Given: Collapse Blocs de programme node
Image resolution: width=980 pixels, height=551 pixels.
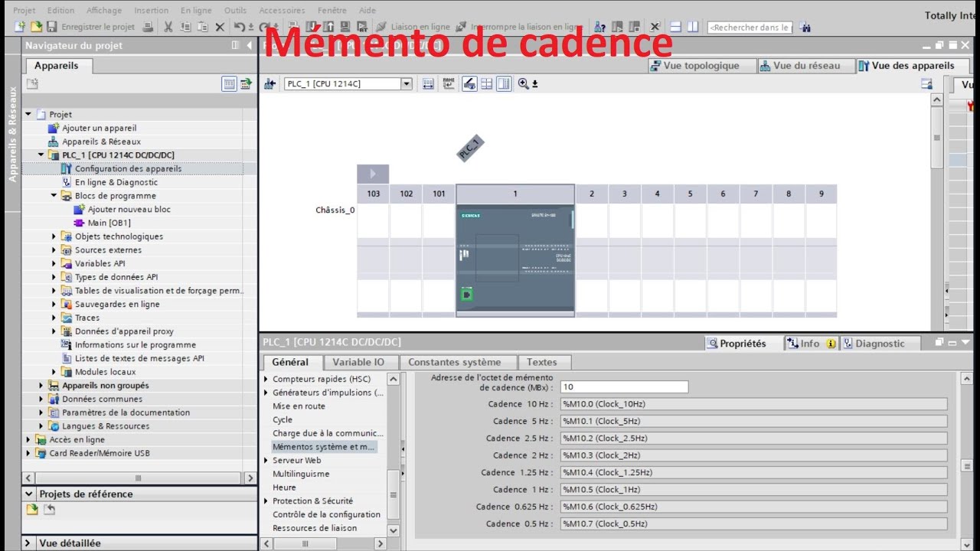Looking at the screenshot, I should pos(54,196).
